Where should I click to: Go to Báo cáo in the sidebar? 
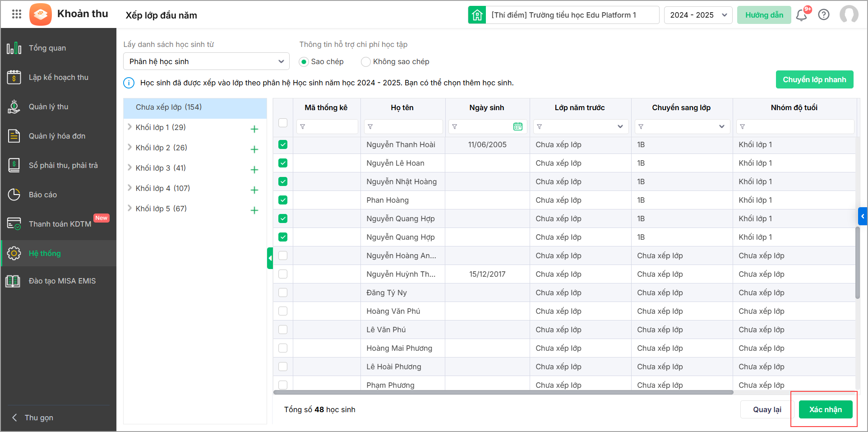pyautogui.click(x=42, y=195)
